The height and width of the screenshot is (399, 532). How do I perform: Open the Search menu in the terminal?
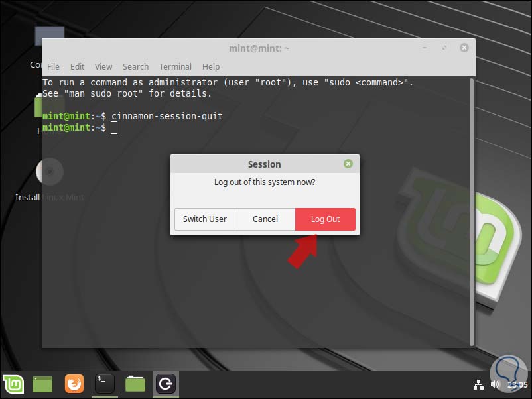136,67
